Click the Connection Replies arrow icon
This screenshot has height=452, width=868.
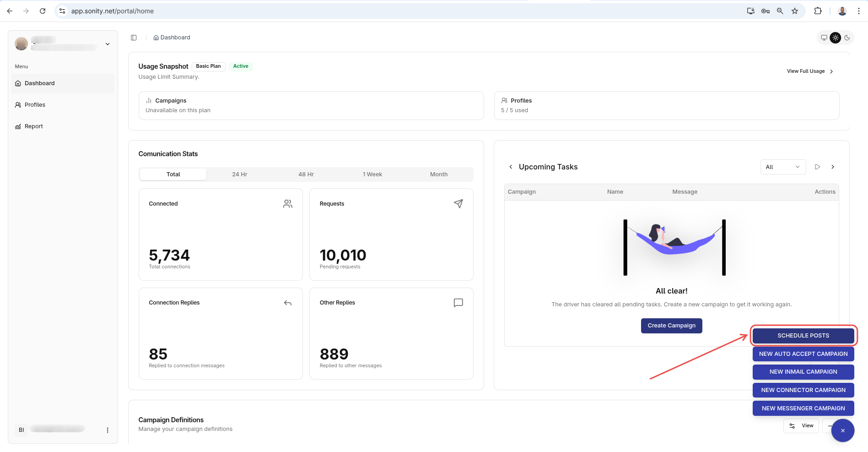[x=287, y=303]
